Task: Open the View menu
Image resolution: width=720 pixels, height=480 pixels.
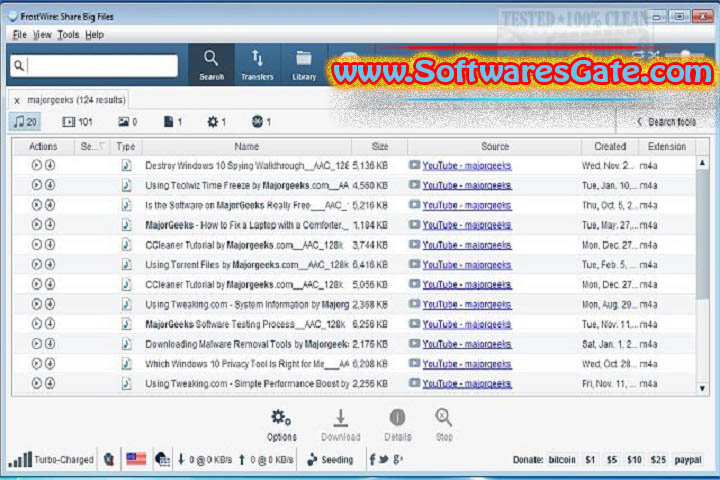Action: coord(42,35)
